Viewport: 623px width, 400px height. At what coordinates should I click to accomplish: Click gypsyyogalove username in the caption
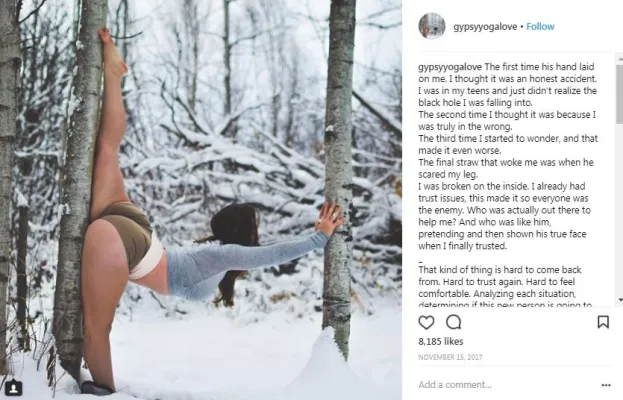(x=450, y=67)
